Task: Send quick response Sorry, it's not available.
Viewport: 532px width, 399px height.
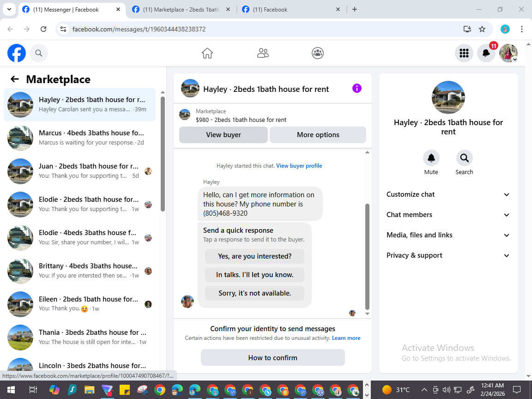Action: click(254, 293)
